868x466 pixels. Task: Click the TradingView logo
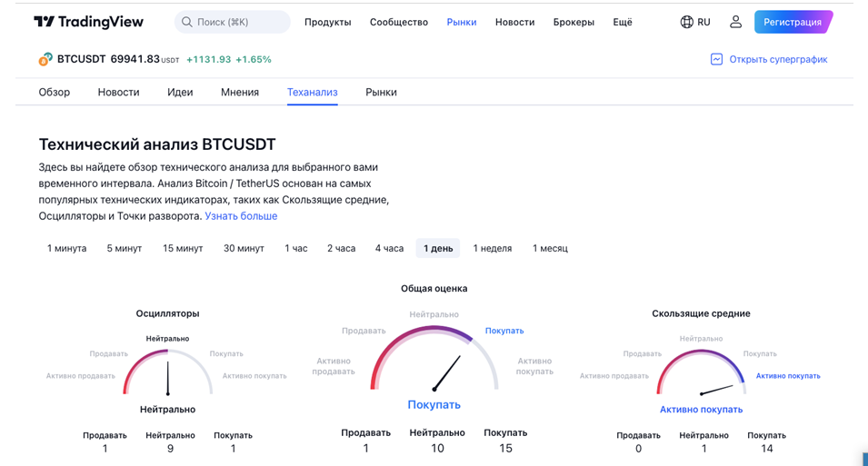88,22
